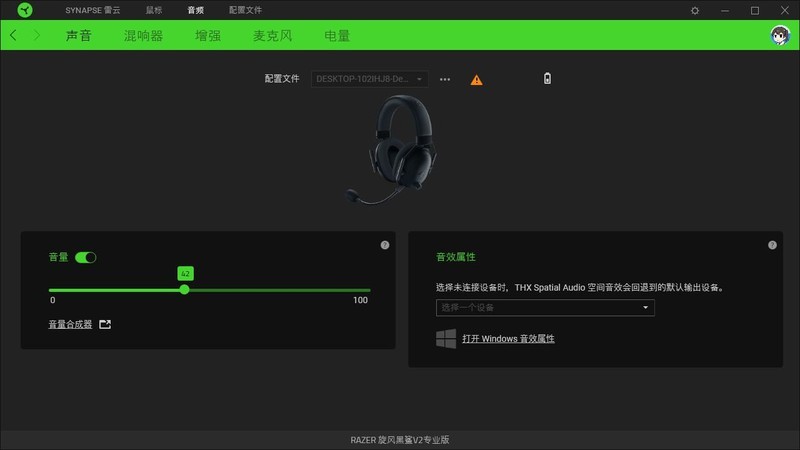
Task: Close the Synapse window
Action: pos(785,10)
